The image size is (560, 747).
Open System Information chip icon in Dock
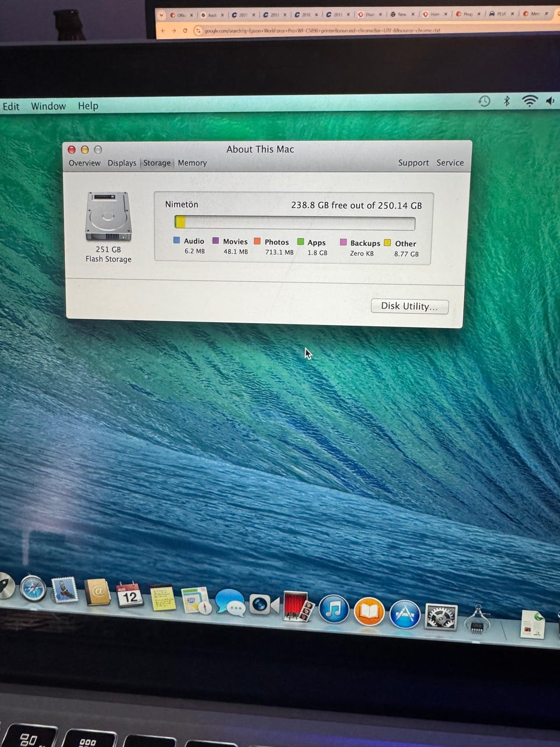pyautogui.click(x=477, y=620)
